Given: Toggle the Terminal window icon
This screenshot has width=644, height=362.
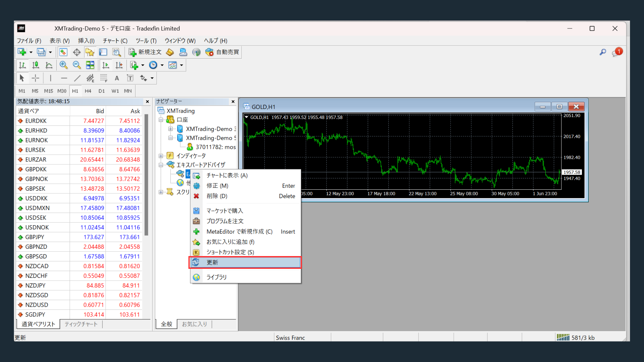Looking at the screenshot, I should point(103,52).
